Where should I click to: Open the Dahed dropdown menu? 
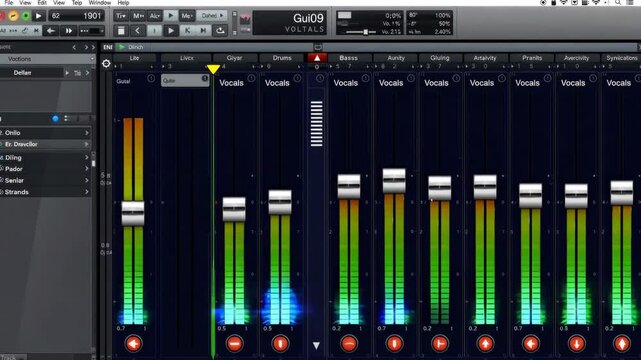coord(212,16)
